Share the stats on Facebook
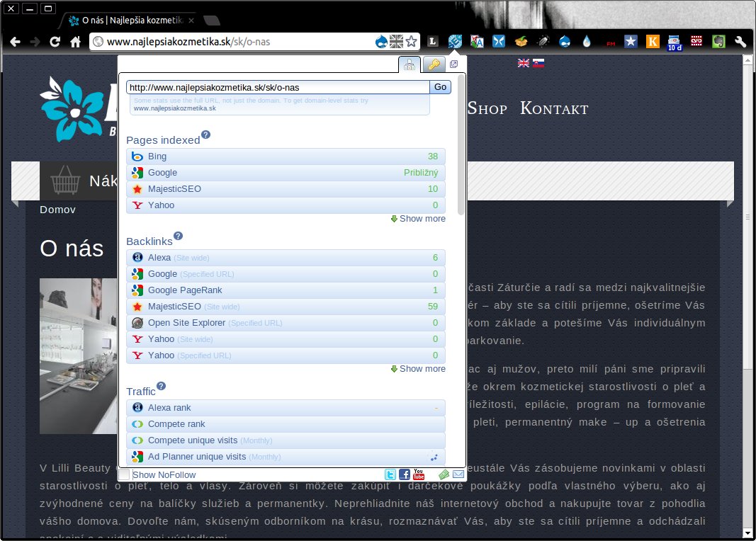This screenshot has width=756, height=541. pos(405,474)
